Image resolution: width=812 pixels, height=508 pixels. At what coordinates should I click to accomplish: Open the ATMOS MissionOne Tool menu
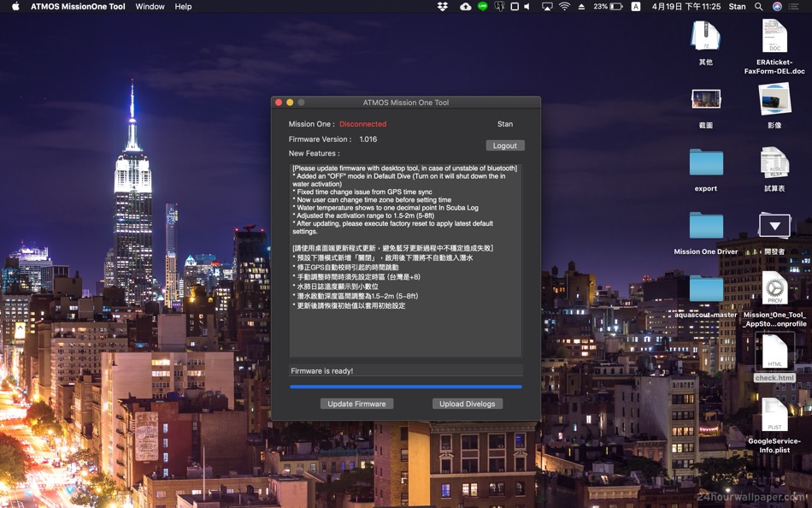pos(78,7)
